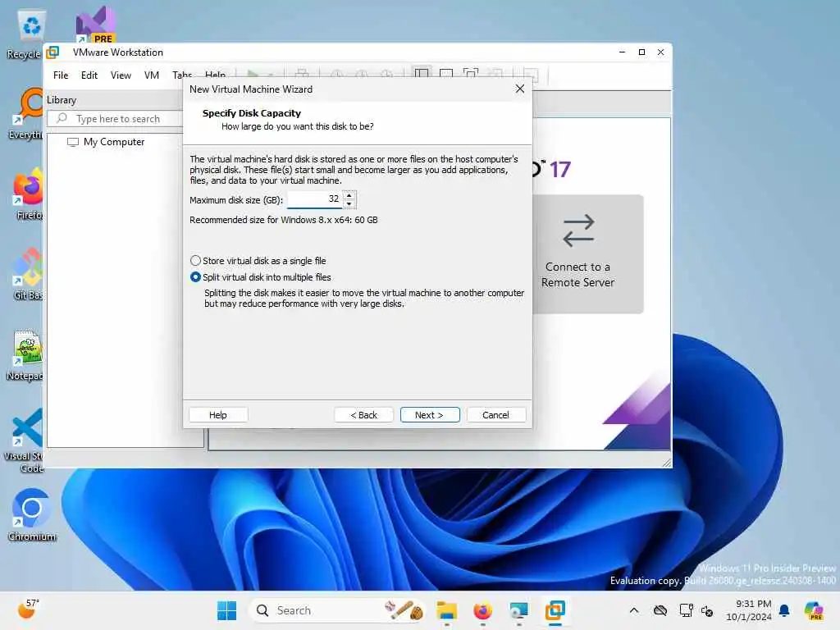Screen dimensions: 840x630
Task: Open the Edit menu in VMware Workstation
Action: click(89, 75)
